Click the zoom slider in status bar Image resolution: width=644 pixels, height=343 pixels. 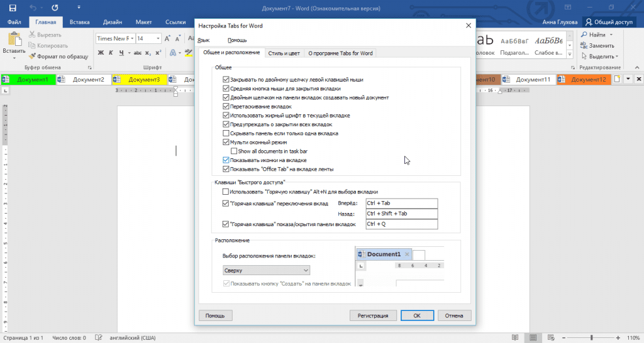591,338
